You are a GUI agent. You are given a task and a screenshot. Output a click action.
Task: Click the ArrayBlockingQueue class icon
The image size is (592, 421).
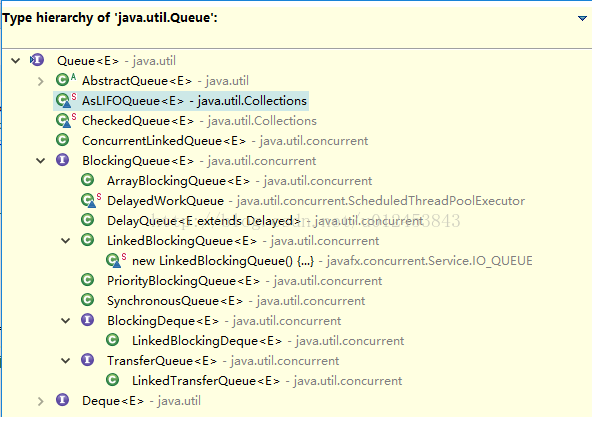click(87, 180)
